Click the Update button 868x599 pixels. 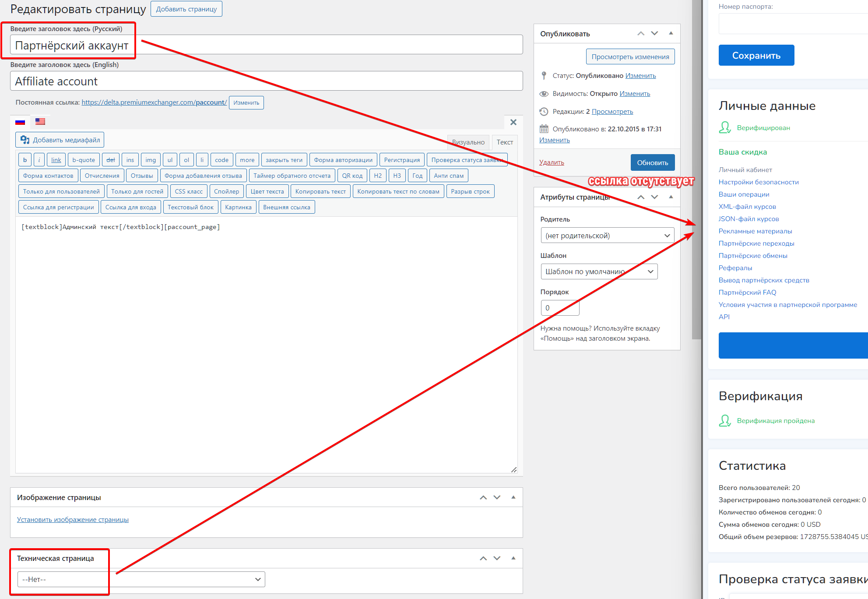[x=652, y=162]
